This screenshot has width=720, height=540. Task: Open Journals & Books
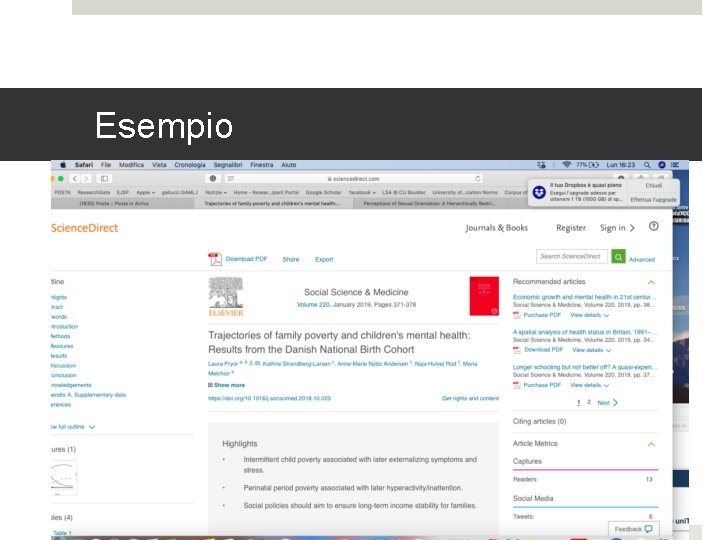click(x=496, y=228)
